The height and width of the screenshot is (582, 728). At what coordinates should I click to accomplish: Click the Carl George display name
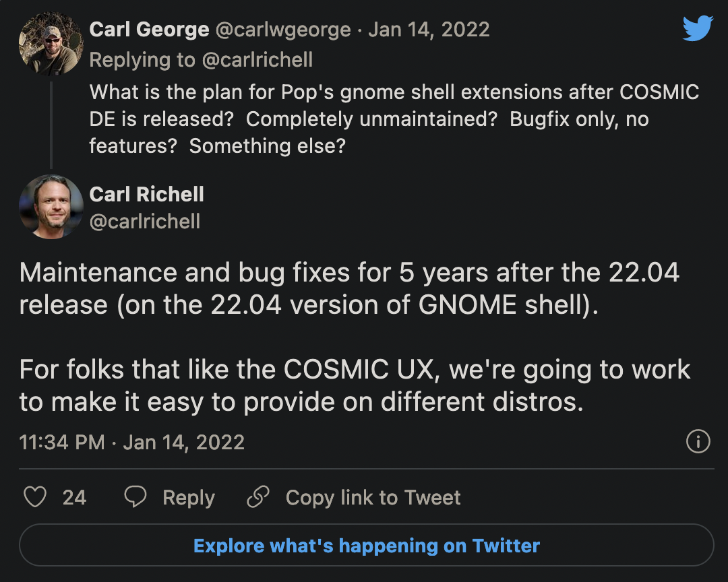click(x=149, y=30)
